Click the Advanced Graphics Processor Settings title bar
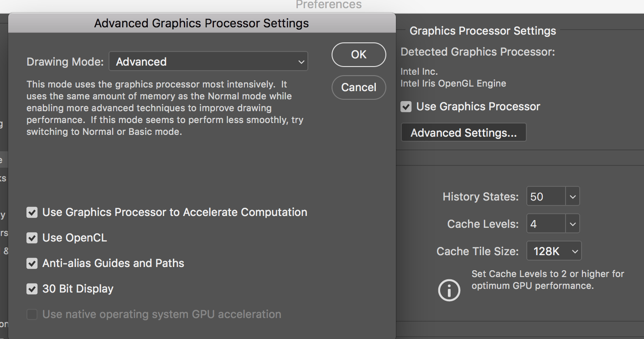Viewport: 644px width, 339px height. 201,23
